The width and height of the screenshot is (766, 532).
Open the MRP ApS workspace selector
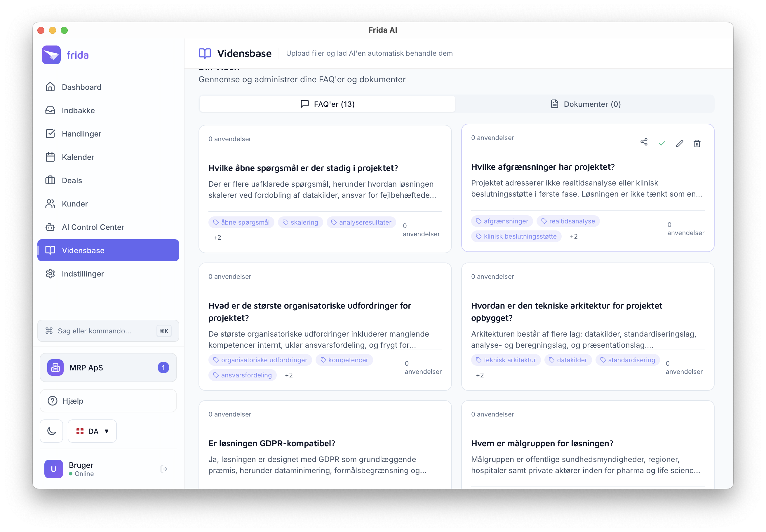108,367
